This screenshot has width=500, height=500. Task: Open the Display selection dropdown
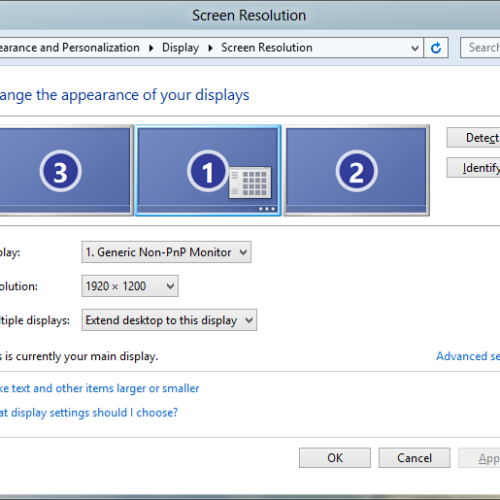tap(166, 252)
